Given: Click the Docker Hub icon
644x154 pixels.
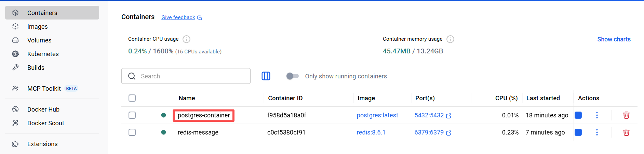Looking at the screenshot, I should pyautogui.click(x=15, y=109).
